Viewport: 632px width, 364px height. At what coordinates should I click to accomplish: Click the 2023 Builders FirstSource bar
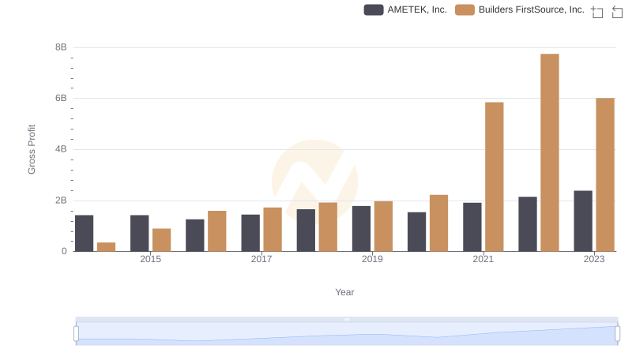(x=605, y=174)
